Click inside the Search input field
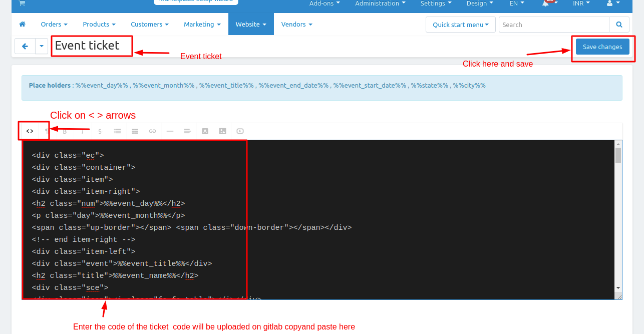Screen dimensions: 644x334 [553, 25]
